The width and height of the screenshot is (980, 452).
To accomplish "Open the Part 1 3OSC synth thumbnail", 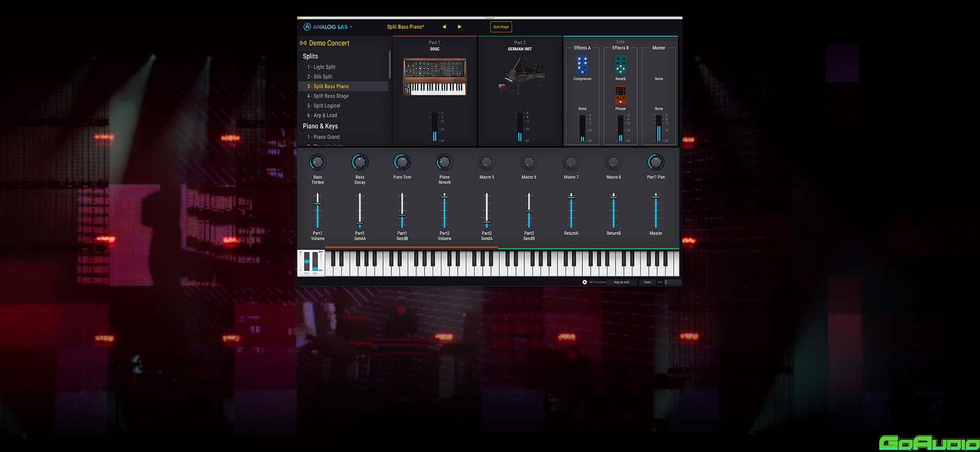I will (435, 77).
